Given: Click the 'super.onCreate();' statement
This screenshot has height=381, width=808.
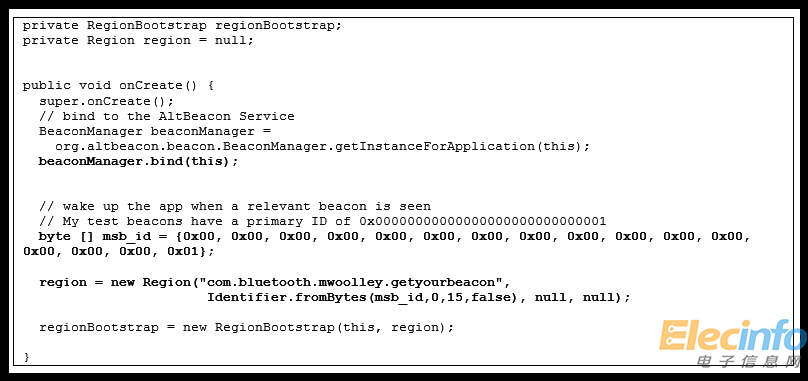Looking at the screenshot, I should pos(107,101).
